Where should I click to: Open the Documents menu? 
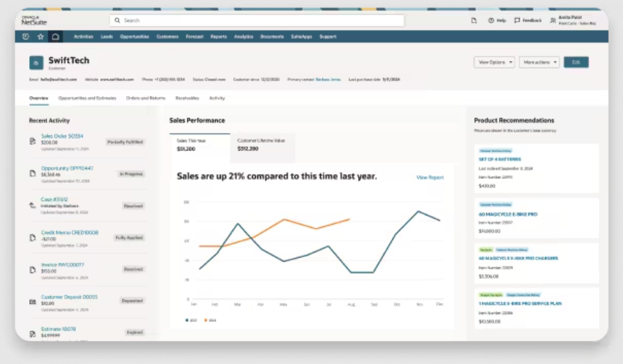[x=272, y=36]
